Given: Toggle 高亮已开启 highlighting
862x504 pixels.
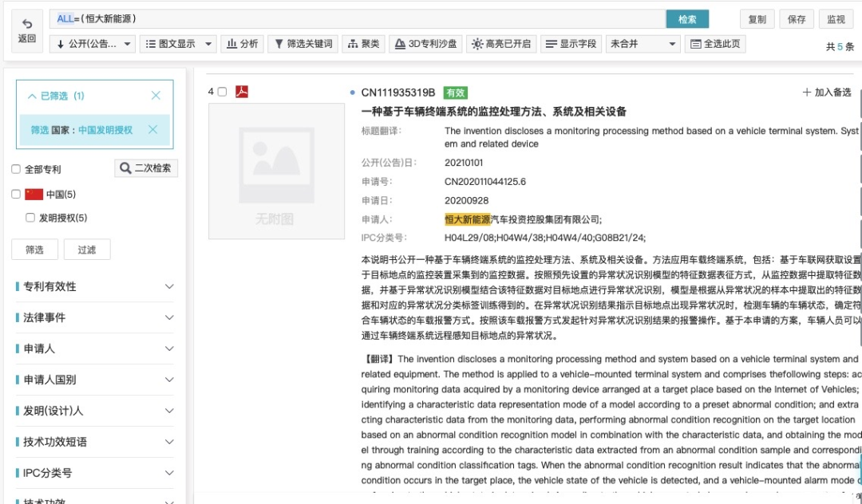Looking at the screenshot, I should click(x=501, y=44).
